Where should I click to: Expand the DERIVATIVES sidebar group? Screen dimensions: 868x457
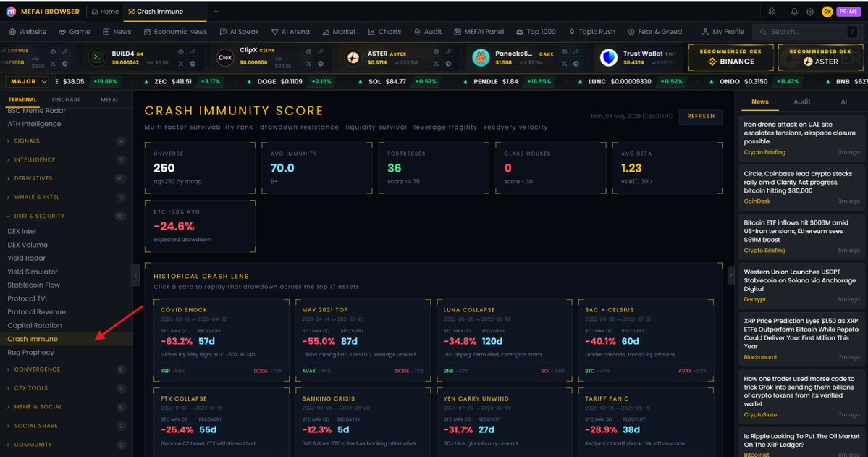[67, 179]
